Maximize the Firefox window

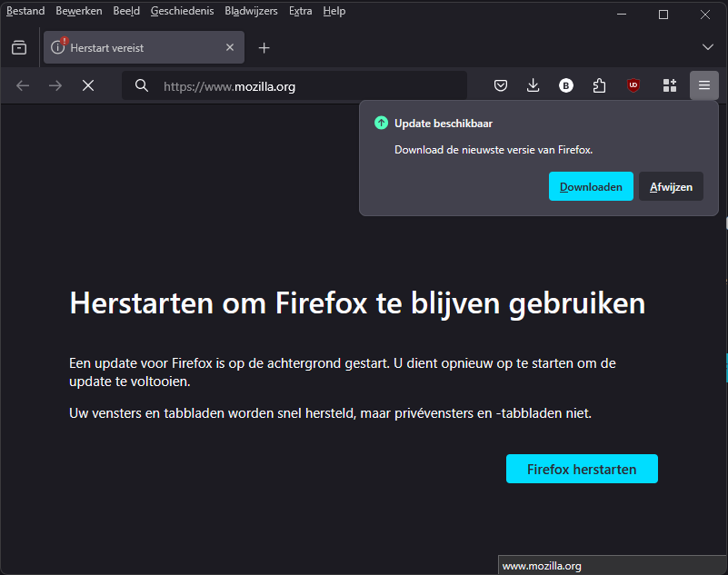(x=663, y=15)
